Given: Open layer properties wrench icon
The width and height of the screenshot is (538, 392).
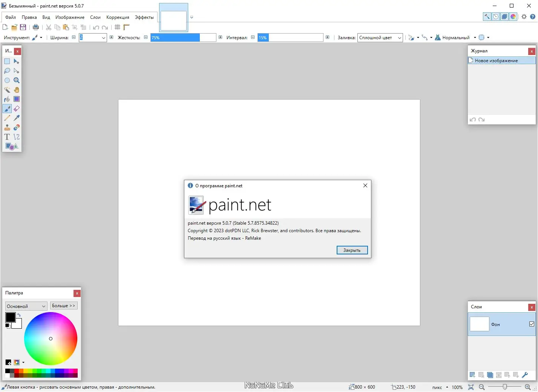Looking at the screenshot, I should click(x=524, y=375).
